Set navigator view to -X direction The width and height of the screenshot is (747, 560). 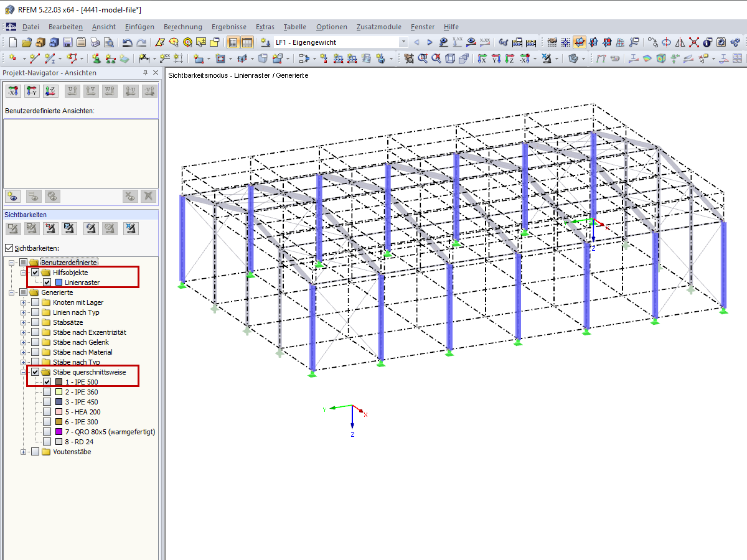[x=14, y=91]
